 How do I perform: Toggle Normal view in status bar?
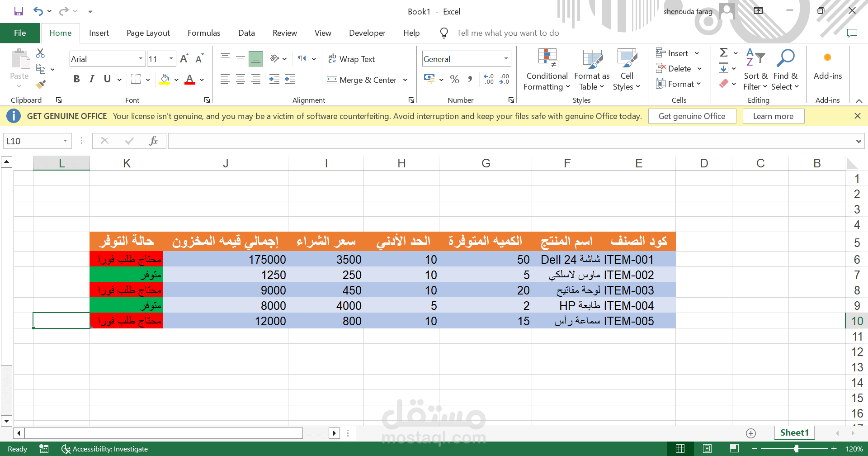click(680, 449)
